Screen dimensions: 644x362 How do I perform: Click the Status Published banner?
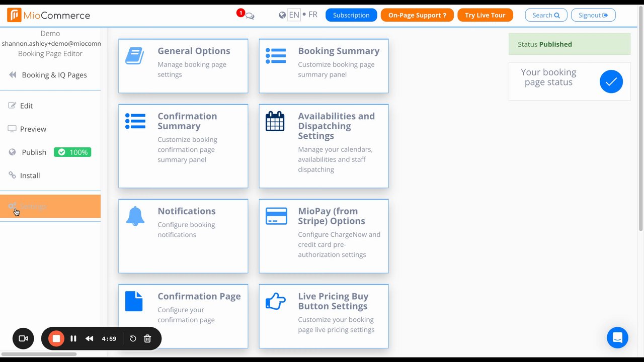[570, 44]
